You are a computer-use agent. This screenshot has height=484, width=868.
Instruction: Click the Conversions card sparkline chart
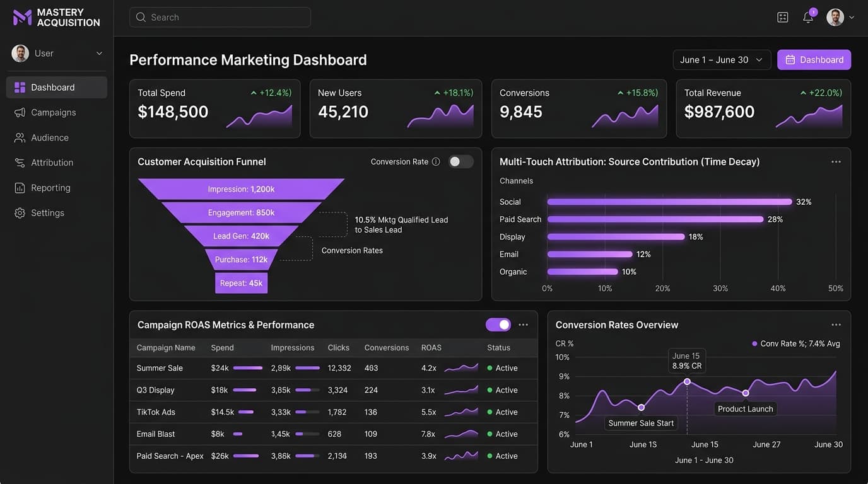tap(625, 117)
